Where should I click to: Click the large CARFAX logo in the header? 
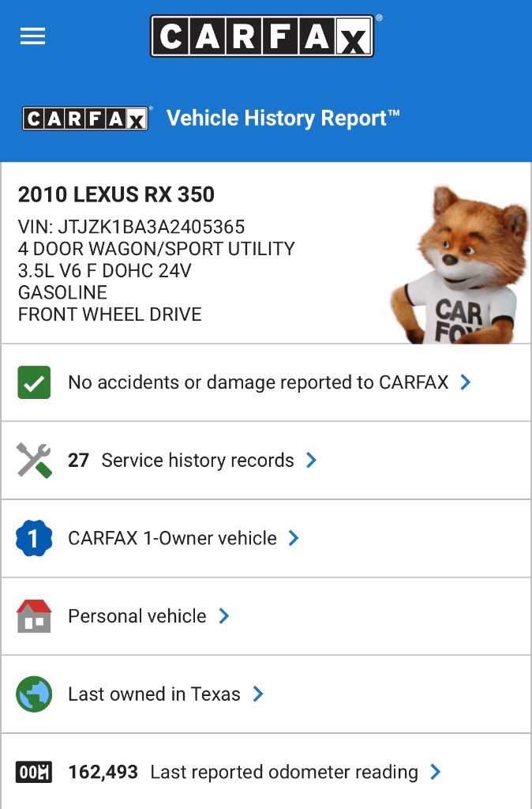click(x=262, y=36)
